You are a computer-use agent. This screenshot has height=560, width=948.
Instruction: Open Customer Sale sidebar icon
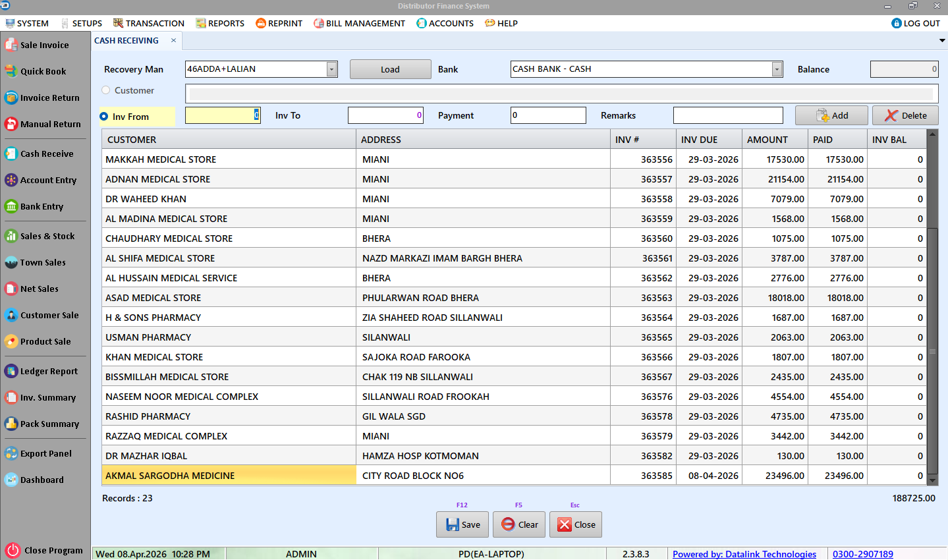[11, 315]
